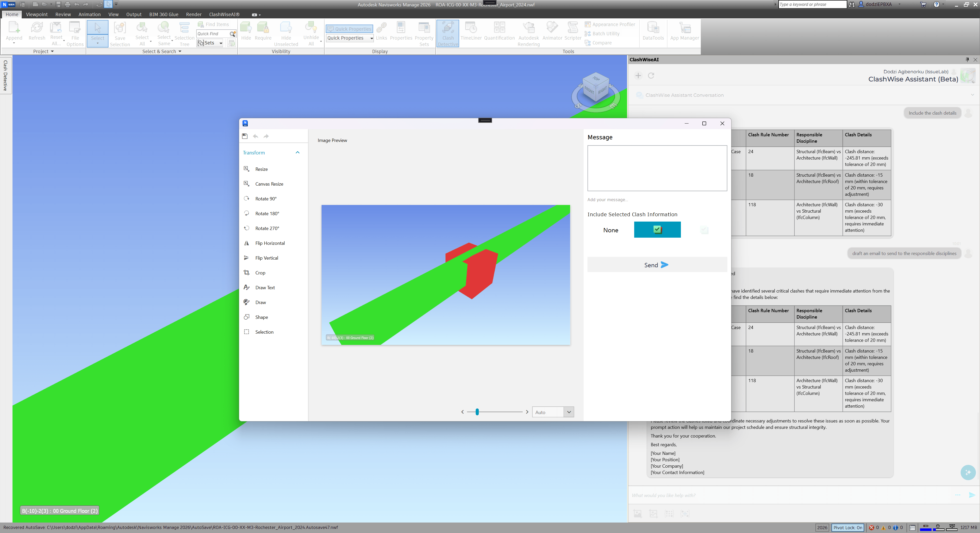This screenshot has height=533, width=980.
Task: Click Rotate 90° option
Action: [x=265, y=199]
